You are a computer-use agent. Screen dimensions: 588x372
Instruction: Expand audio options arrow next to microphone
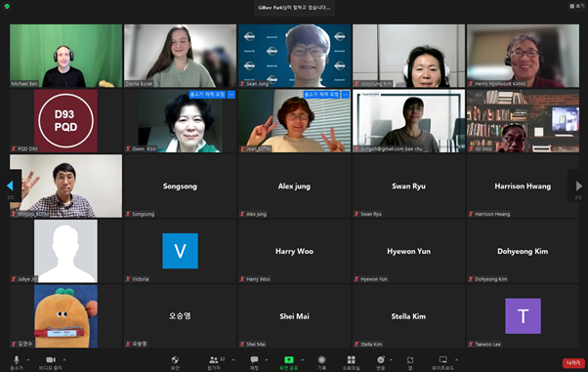(28, 360)
